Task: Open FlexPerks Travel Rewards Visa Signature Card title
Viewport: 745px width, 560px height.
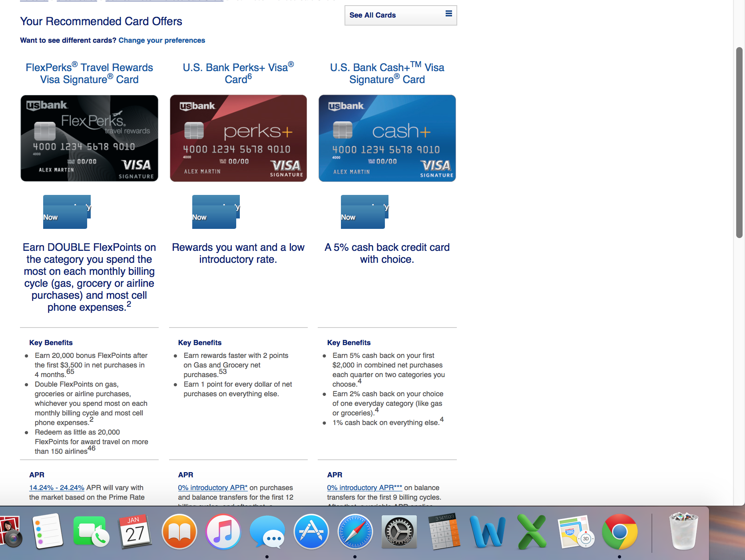Action: coord(89,73)
